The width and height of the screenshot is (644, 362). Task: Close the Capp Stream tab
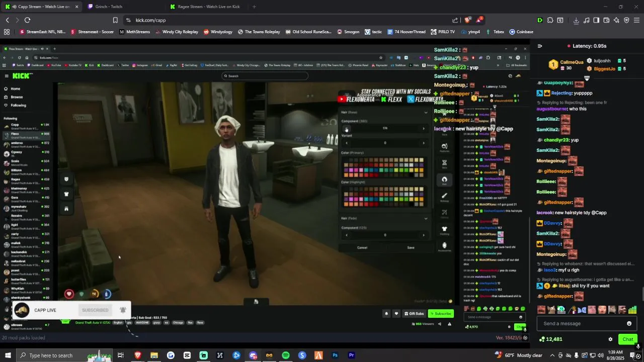tap(77, 7)
